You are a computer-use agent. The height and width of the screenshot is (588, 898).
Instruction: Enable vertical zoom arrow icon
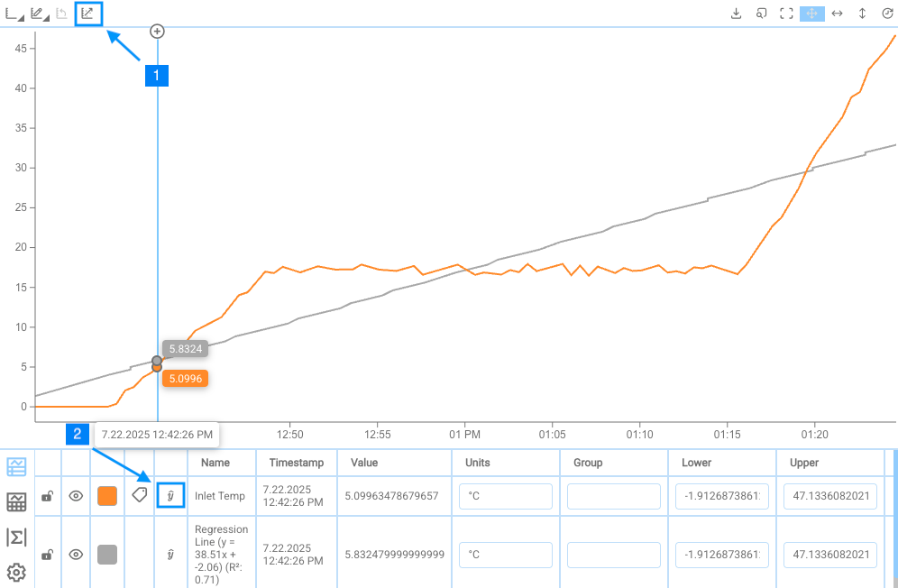click(862, 14)
